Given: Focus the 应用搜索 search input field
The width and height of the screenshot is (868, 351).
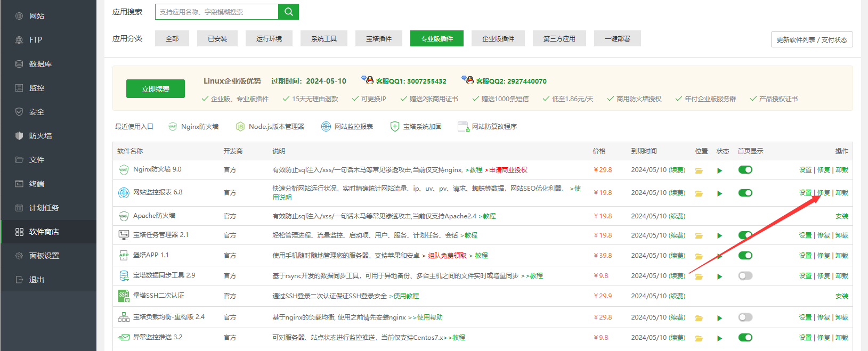Looking at the screenshot, I should point(217,12).
